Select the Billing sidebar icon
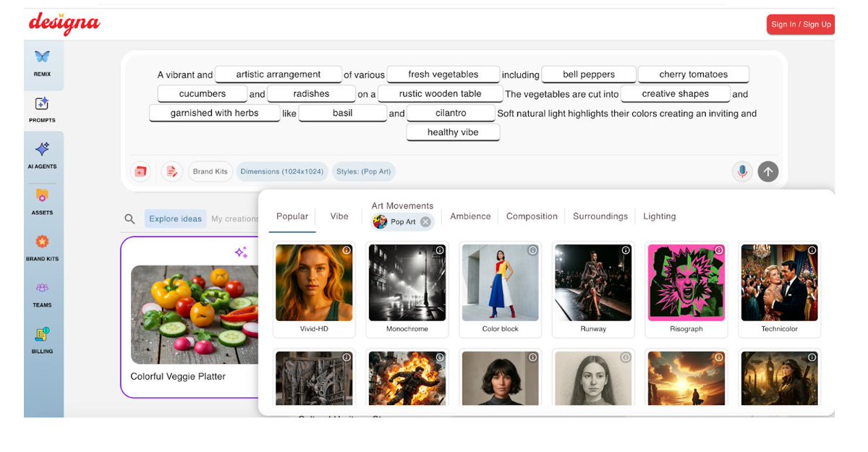 42,337
